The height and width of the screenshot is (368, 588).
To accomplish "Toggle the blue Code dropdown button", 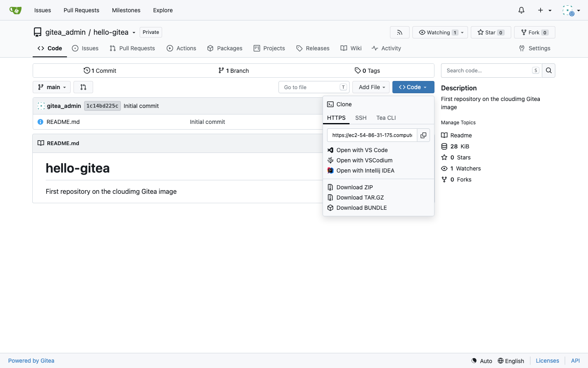I will [x=413, y=87].
